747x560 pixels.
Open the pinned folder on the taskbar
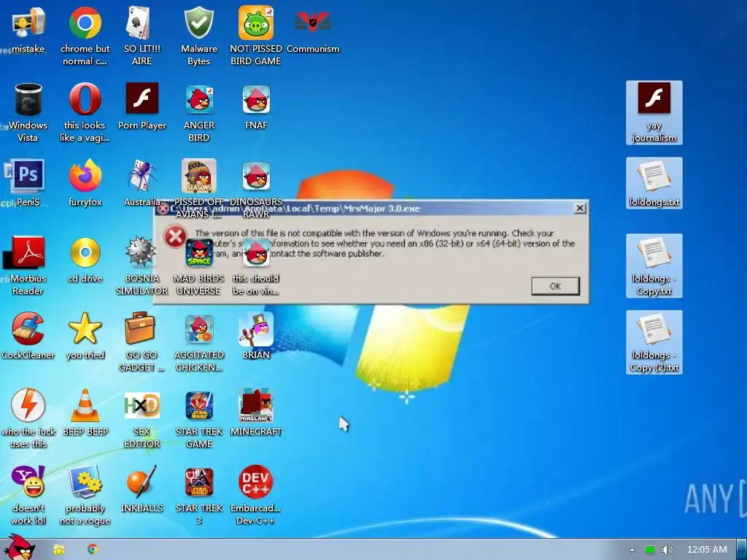tap(59, 550)
